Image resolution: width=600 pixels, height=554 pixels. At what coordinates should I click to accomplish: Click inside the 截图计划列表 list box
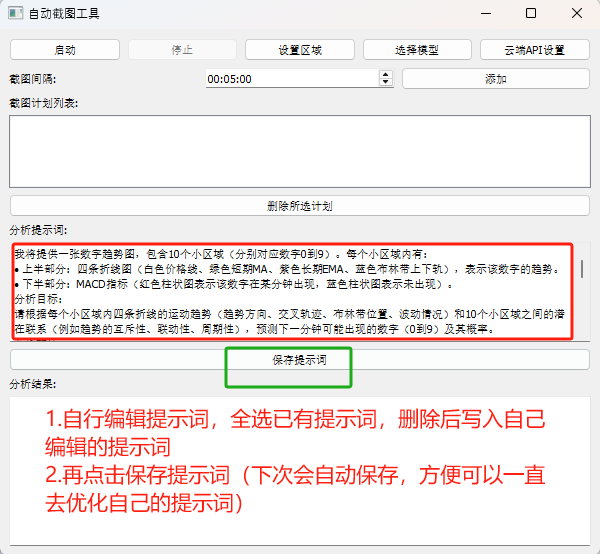[x=300, y=152]
